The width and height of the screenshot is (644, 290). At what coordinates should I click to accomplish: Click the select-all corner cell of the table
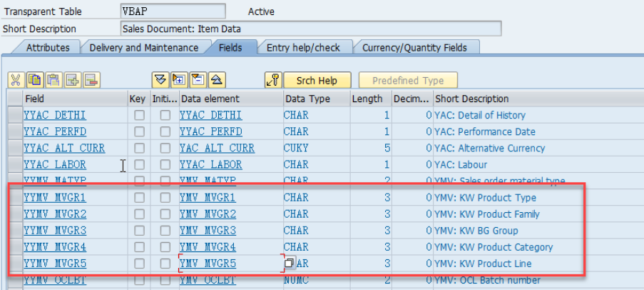point(15,99)
